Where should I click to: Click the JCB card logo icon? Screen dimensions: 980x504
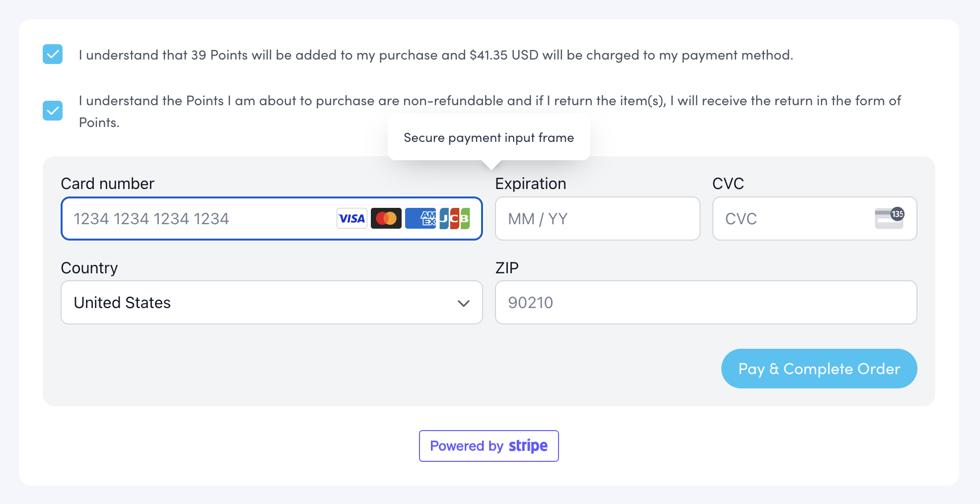tap(455, 219)
